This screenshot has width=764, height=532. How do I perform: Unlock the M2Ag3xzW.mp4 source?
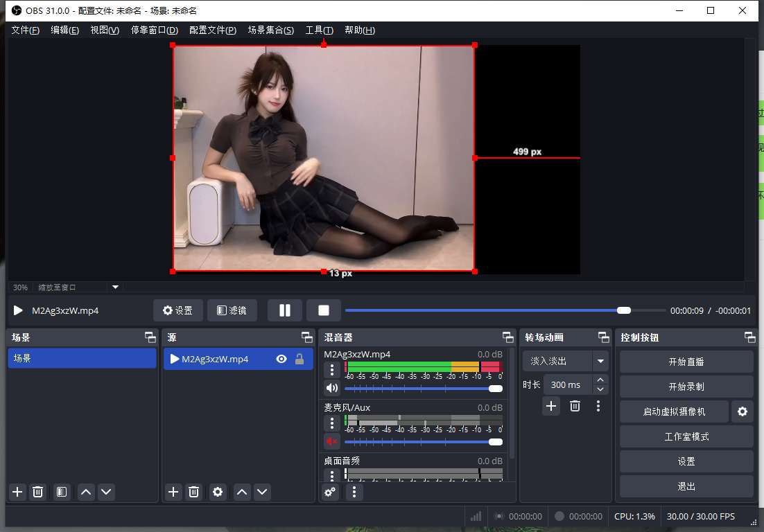(299, 359)
